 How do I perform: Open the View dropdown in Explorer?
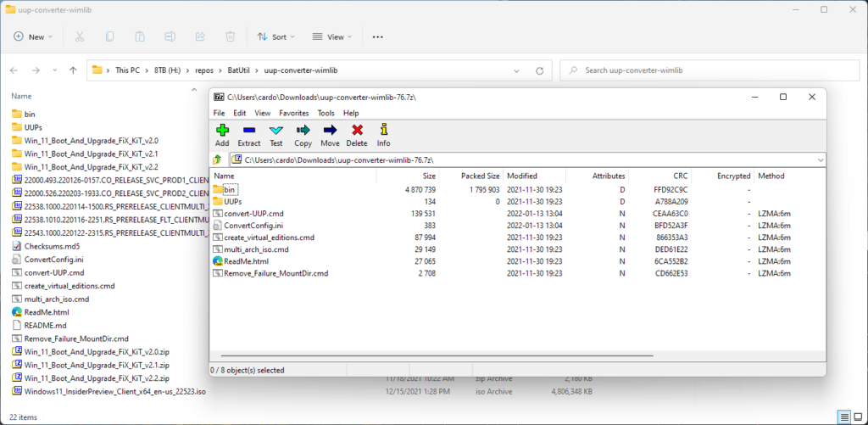pos(334,37)
